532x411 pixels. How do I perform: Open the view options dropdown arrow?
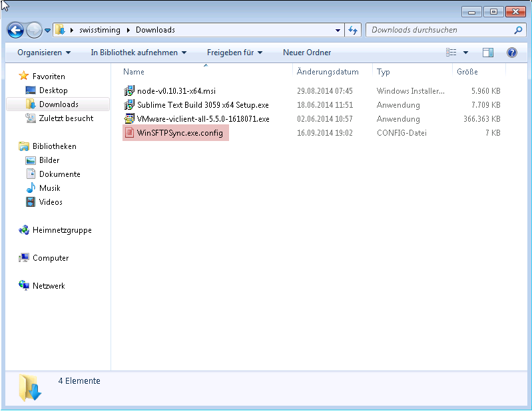[466, 53]
